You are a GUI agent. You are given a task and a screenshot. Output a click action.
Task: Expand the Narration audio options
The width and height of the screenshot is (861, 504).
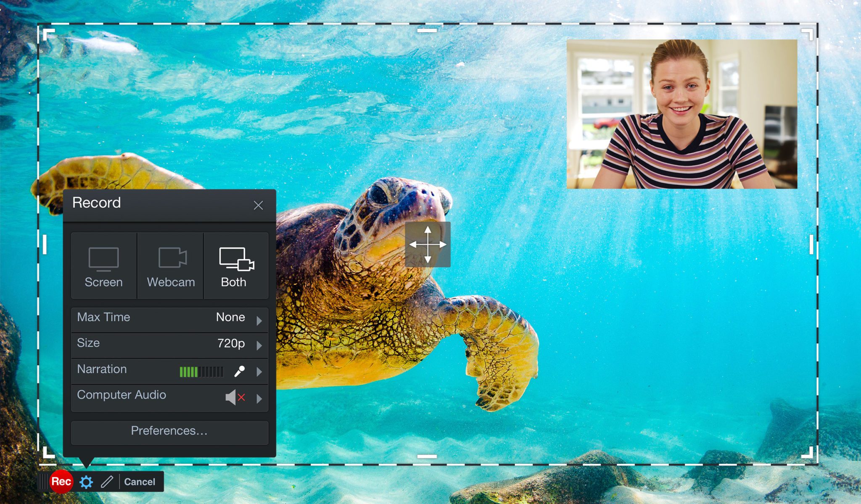tap(259, 370)
